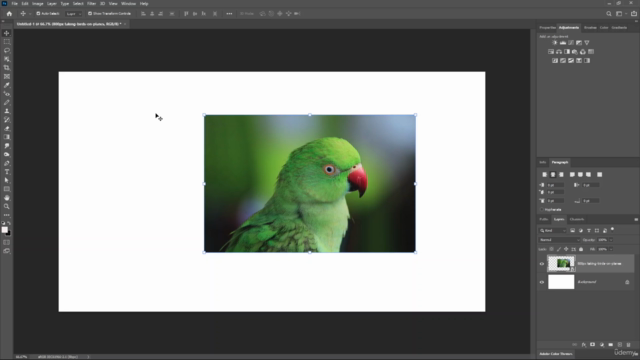Add a Hue/Saturation adjustment
Image resolution: width=640 pixels, height=360 pixels.
click(551, 52)
